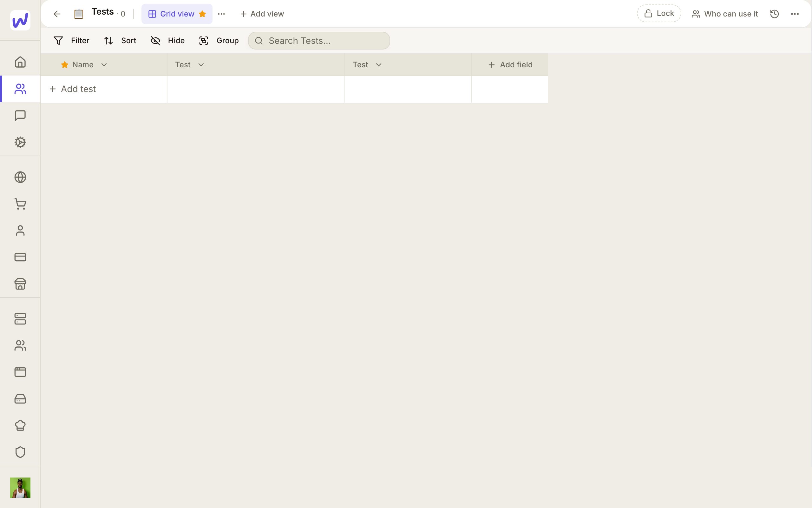Open the version history clock icon
Image resolution: width=812 pixels, height=508 pixels.
click(775, 14)
